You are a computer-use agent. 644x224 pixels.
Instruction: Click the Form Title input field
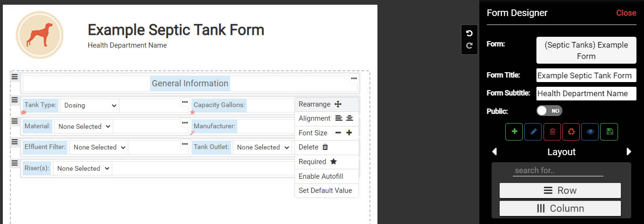pyautogui.click(x=586, y=75)
